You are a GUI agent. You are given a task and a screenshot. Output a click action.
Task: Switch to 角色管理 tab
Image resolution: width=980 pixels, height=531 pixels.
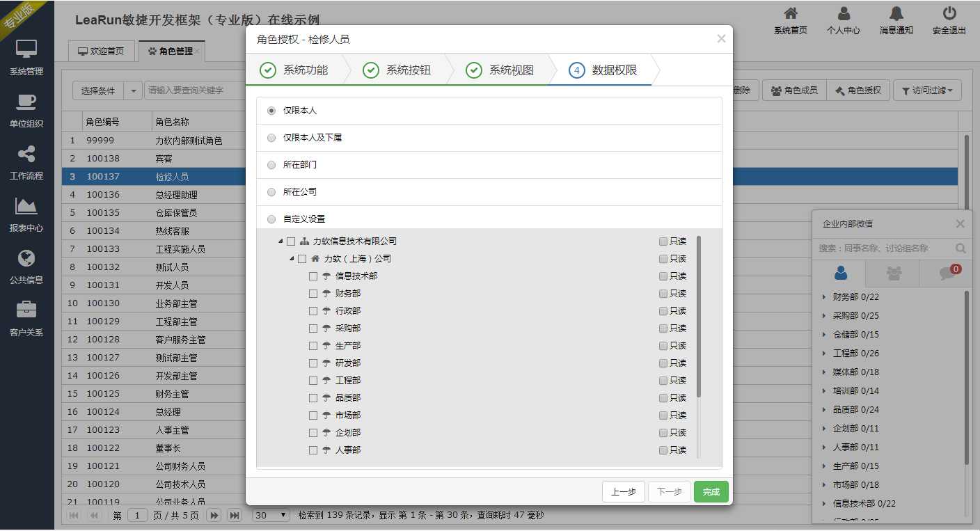point(171,51)
